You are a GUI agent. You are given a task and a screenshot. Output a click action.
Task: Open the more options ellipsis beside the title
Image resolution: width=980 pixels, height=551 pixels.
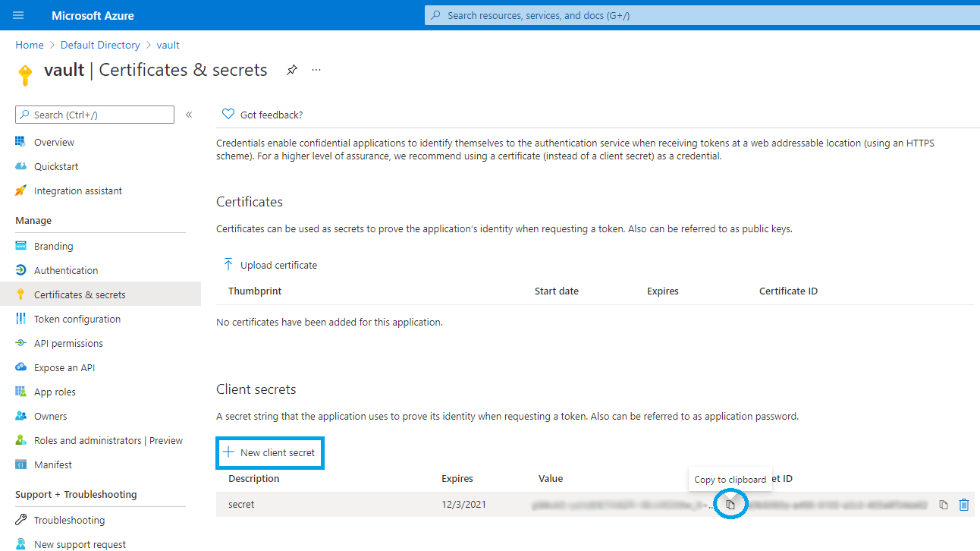[x=316, y=70]
